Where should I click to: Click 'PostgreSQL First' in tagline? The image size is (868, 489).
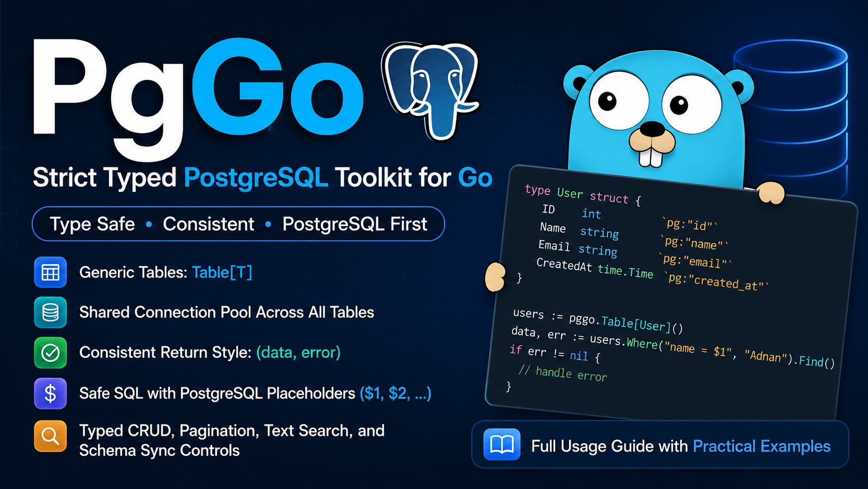click(x=355, y=224)
